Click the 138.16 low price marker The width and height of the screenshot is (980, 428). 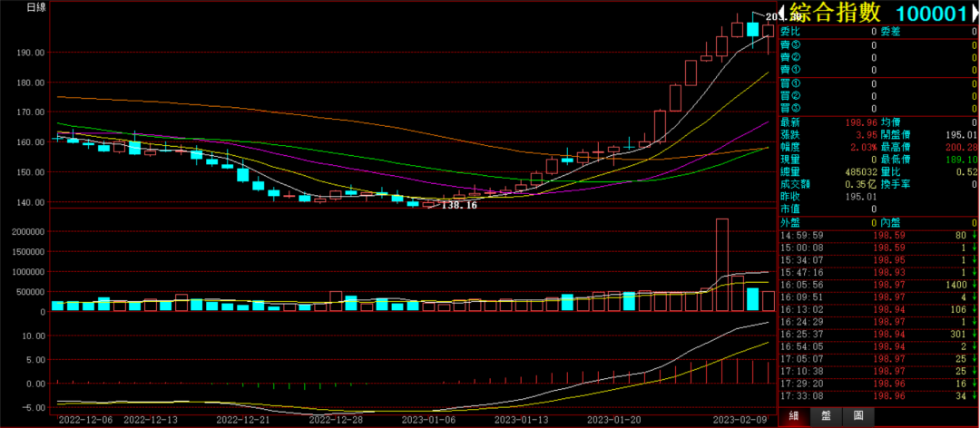coord(458,206)
